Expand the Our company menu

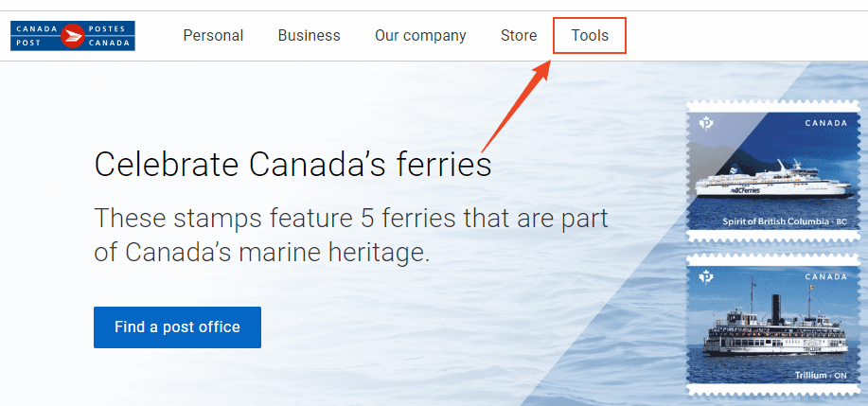tap(420, 36)
